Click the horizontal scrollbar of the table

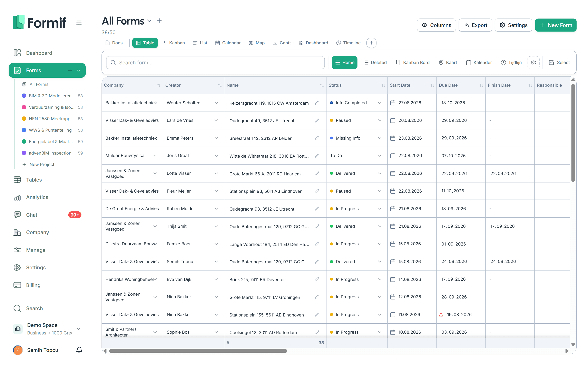198,351
